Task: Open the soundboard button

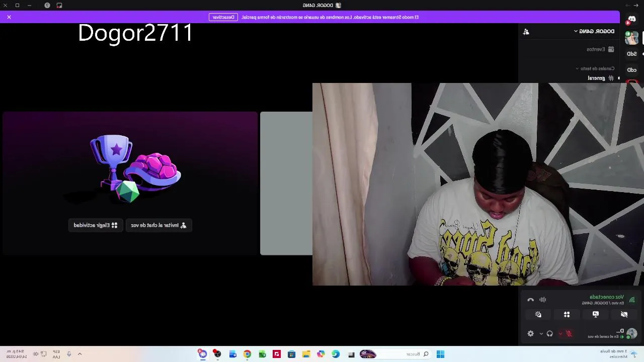Action: coord(538,314)
